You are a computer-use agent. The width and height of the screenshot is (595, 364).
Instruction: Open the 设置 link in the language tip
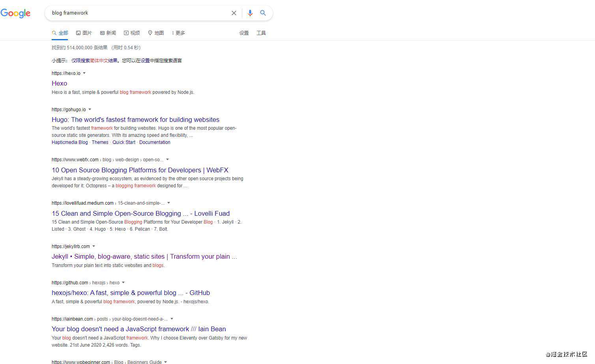[x=145, y=61]
